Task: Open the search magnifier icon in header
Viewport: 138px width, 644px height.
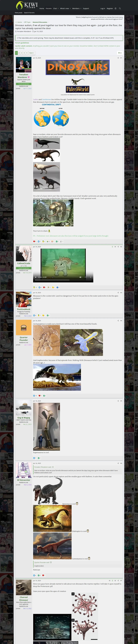Action: click(x=120, y=8)
